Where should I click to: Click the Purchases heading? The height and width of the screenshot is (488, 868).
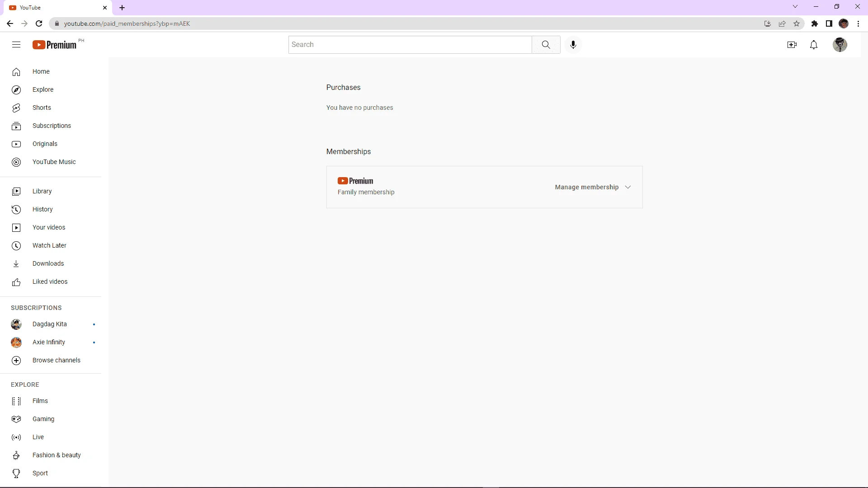point(344,87)
